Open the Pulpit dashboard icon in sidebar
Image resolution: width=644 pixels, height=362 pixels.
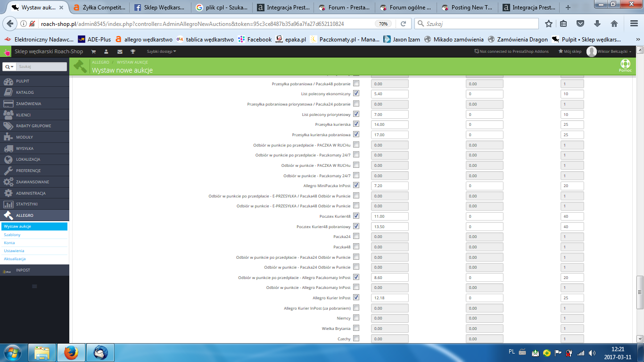coord(8,81)
